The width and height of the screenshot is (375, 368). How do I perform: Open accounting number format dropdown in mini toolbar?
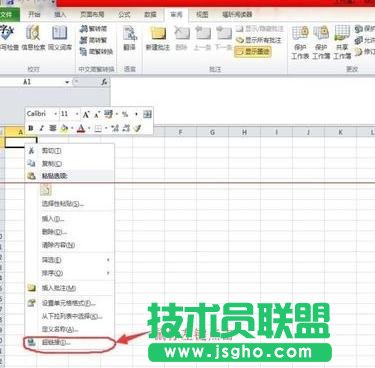click(x=117, y=115)
